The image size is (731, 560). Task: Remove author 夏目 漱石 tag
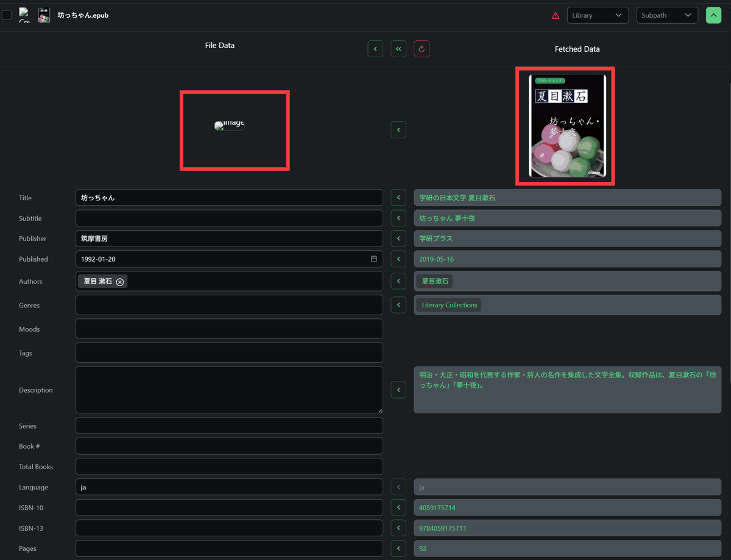120,282
